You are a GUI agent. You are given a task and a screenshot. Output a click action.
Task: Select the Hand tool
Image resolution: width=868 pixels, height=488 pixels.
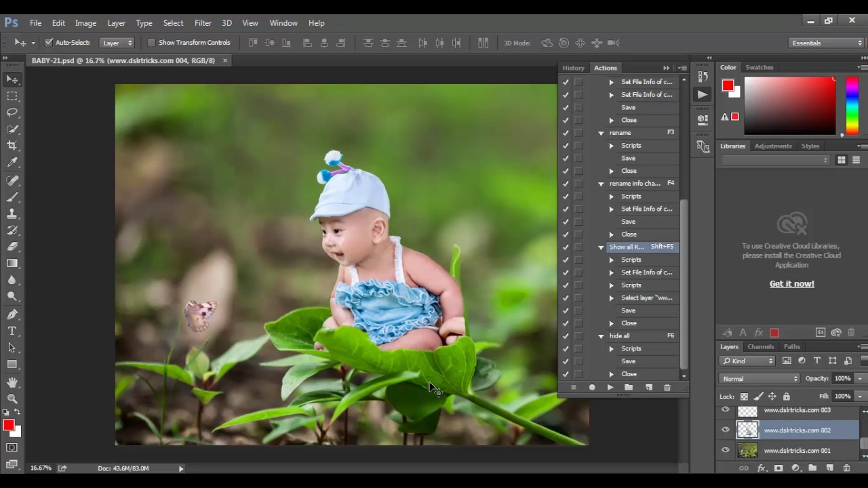pos(12,383)
